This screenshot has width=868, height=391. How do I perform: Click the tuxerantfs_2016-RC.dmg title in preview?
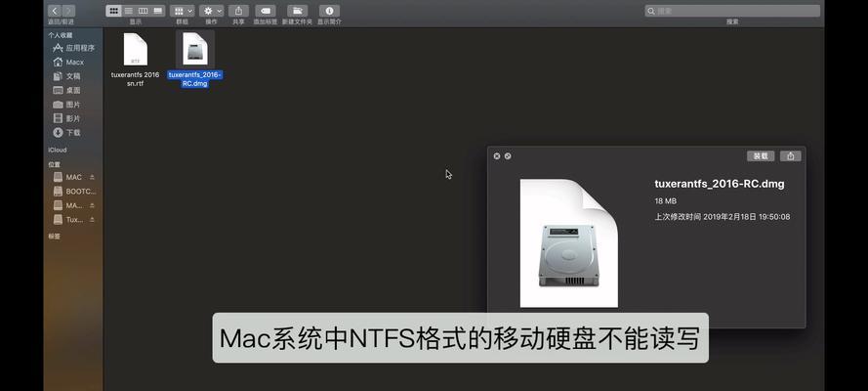point(720,185)
